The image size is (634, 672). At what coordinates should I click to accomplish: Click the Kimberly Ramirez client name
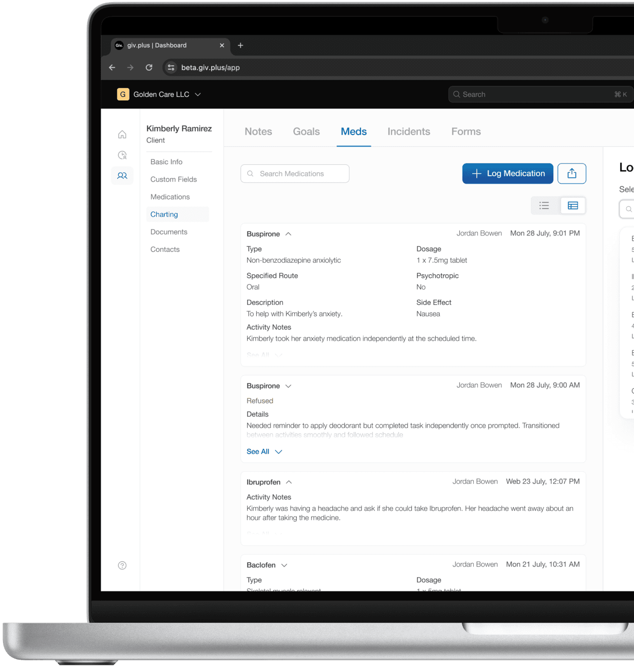coord(179,128)
